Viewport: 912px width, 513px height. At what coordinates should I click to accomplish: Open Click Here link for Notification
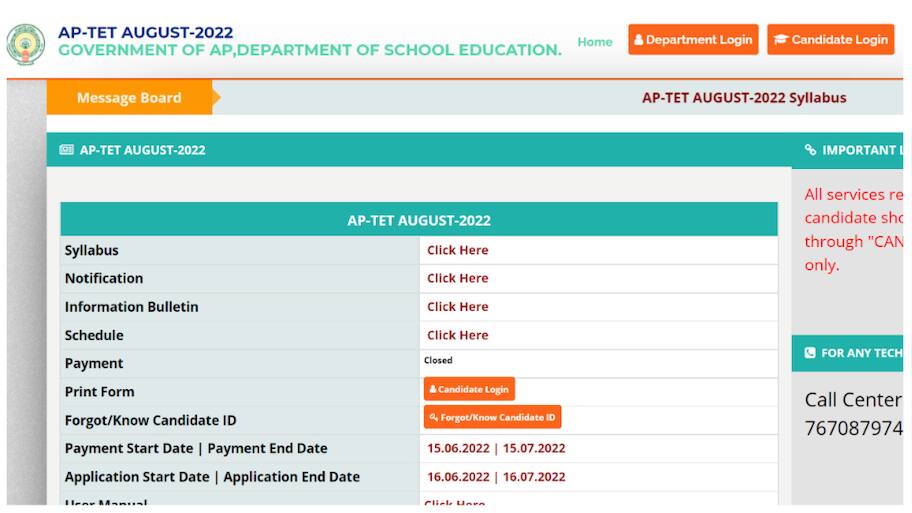458,279
